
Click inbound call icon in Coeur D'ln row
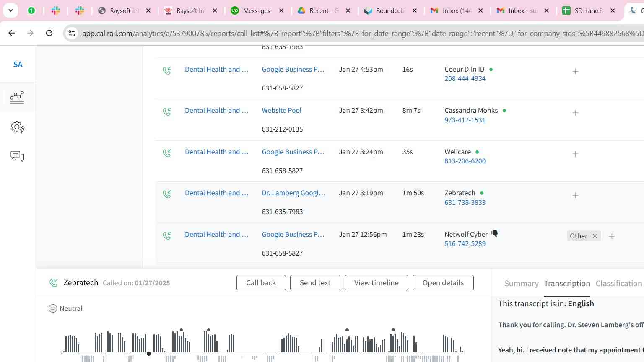[167, 70]
